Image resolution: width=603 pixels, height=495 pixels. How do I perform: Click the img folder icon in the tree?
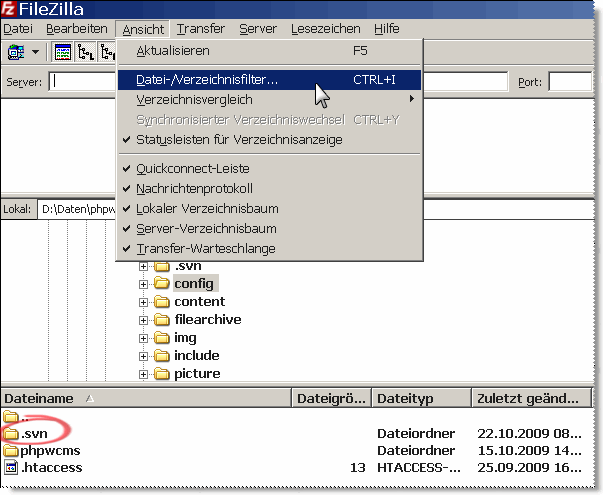coord(162,337)
